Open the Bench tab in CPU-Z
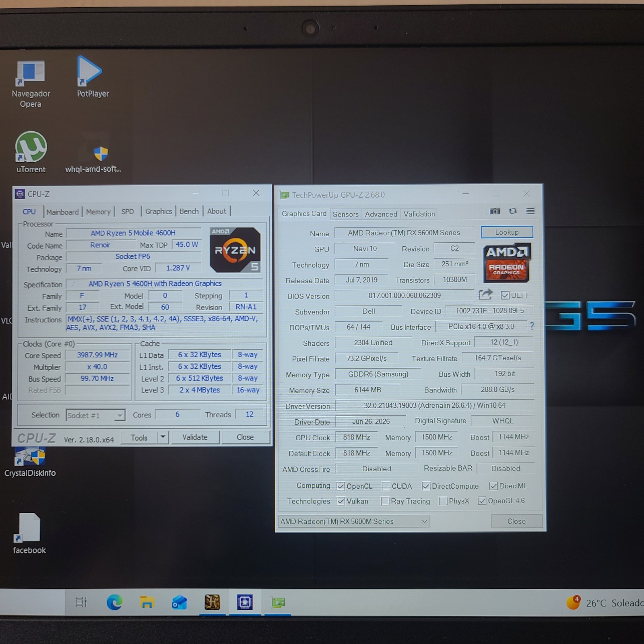Image resolution: width=644 pixels, height=644 pixels. 189,211
